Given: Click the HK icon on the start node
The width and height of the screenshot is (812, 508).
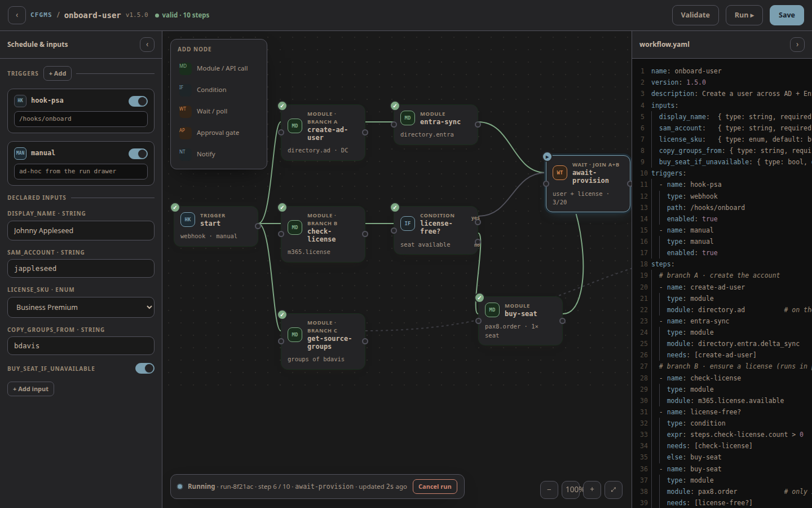Looking at the screenshot, I should point(188,220).
